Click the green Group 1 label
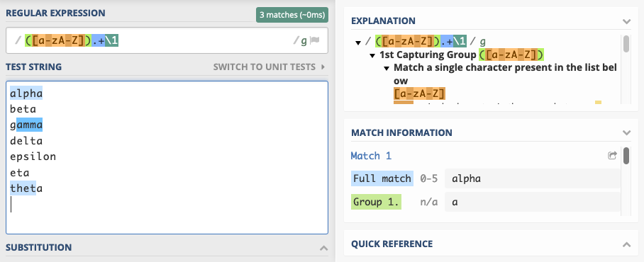644x262 pixels. point(376,202)
